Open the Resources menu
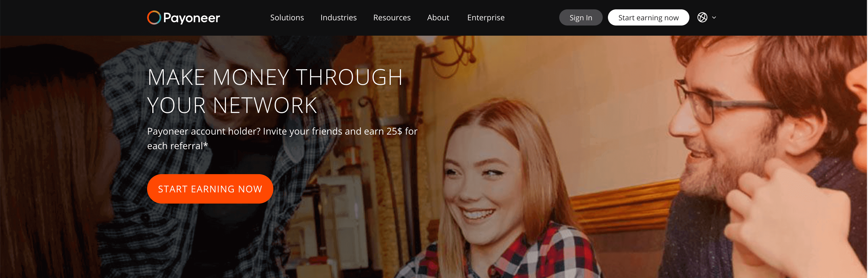 tap(392, 17)
